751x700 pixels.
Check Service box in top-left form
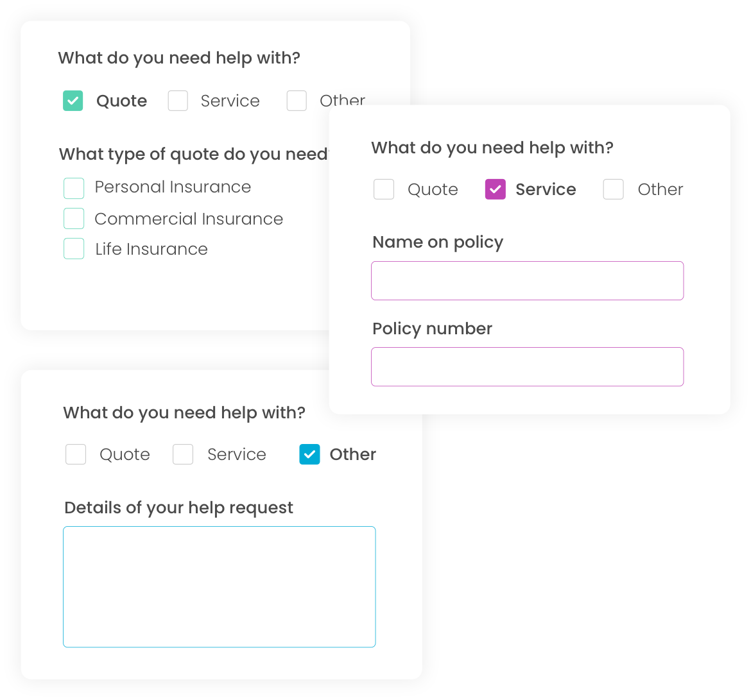pyautogui.click(x=178, y=101)
